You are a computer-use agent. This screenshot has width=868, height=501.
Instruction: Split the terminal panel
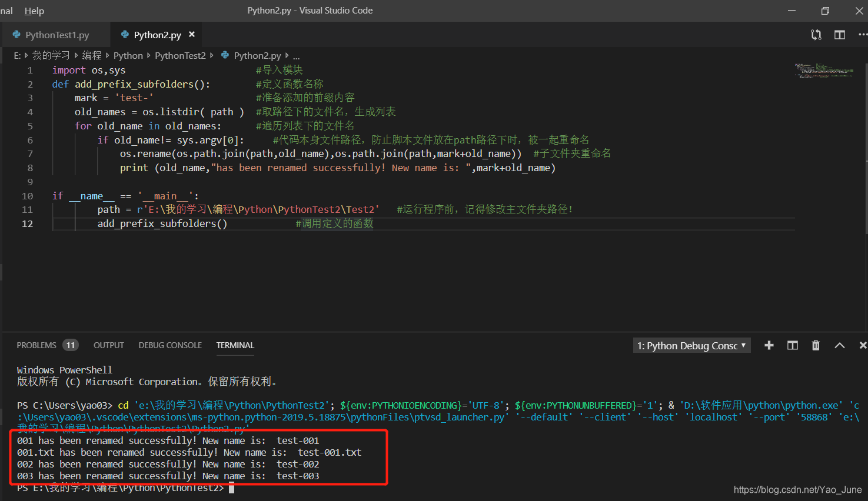(x=793, y=345)
